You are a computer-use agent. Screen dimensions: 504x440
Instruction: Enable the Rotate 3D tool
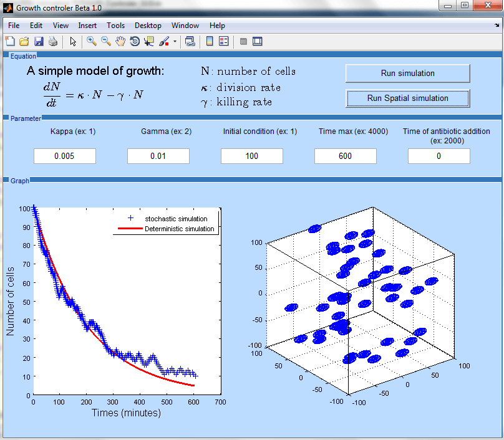point(135,42)
